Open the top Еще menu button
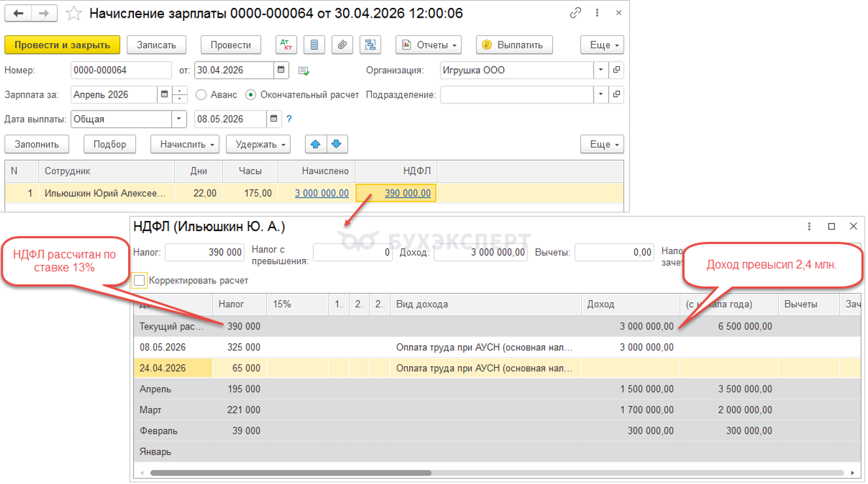The image size is (868, 484). click(x=602, y=45)
